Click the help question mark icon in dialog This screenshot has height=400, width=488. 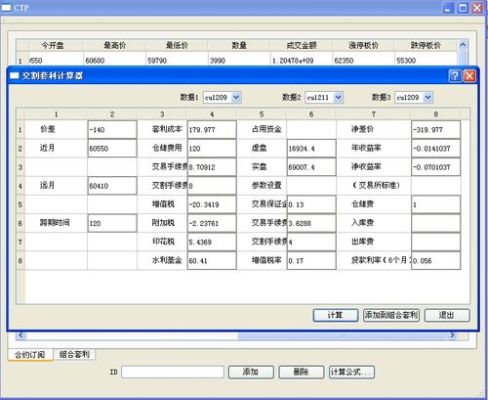(455, 76)
